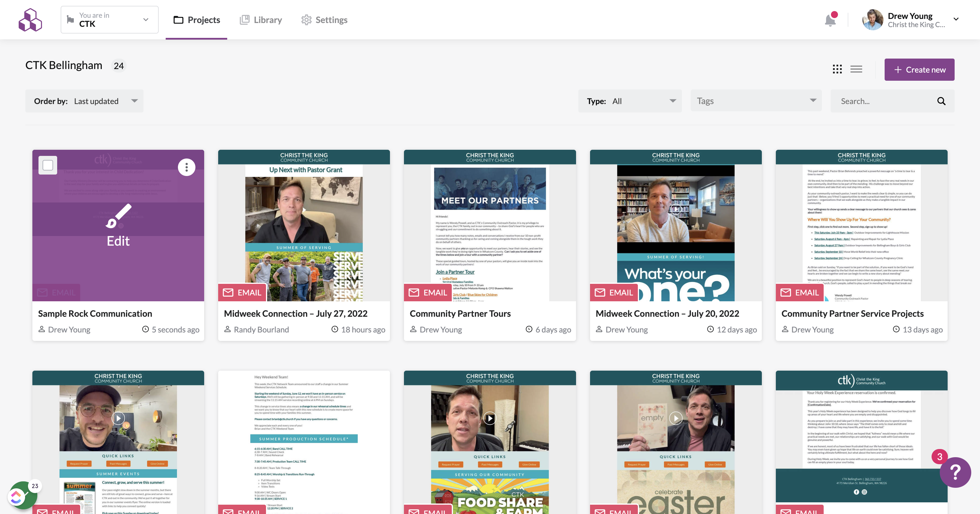This screenshot has height=514, width=980.
Task: Click 'Randy Bourland' author name
Action: pyautogui.click(x=261, y=330)
